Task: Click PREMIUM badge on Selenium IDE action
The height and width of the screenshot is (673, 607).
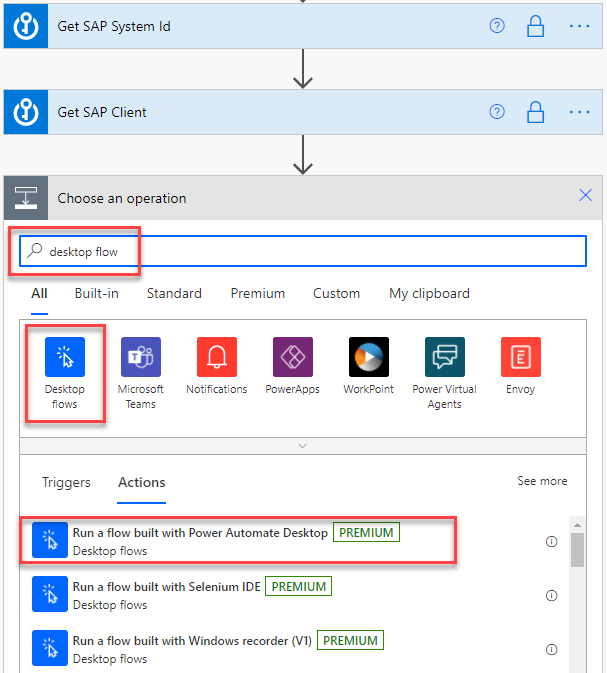Action: coord(298,586)
